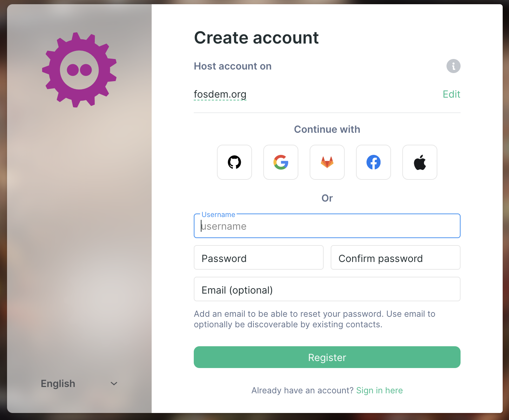
Task: Go to "Sign in here" link
Action: point(379,391)
